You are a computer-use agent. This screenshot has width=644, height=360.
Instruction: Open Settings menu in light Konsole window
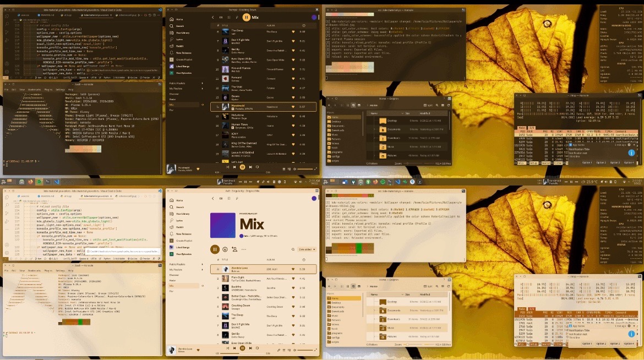pyautogui.click(x=60, y=270)
